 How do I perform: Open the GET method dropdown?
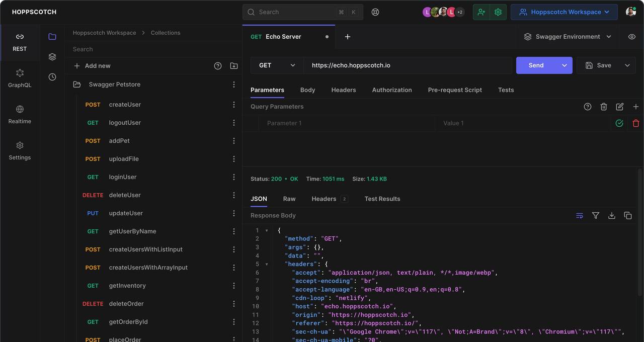[x=276, y=65]
